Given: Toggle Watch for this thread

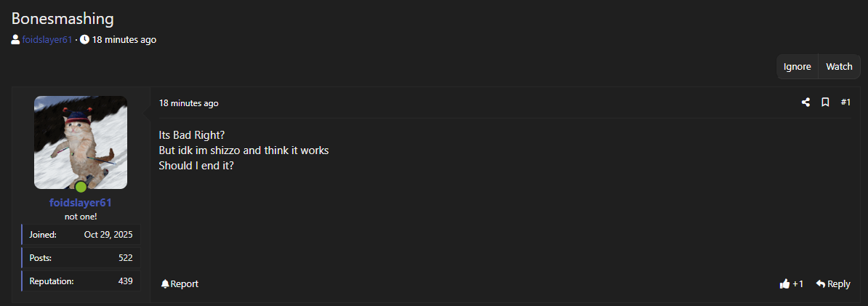Looking at the screenshot, I should (839, 66).
